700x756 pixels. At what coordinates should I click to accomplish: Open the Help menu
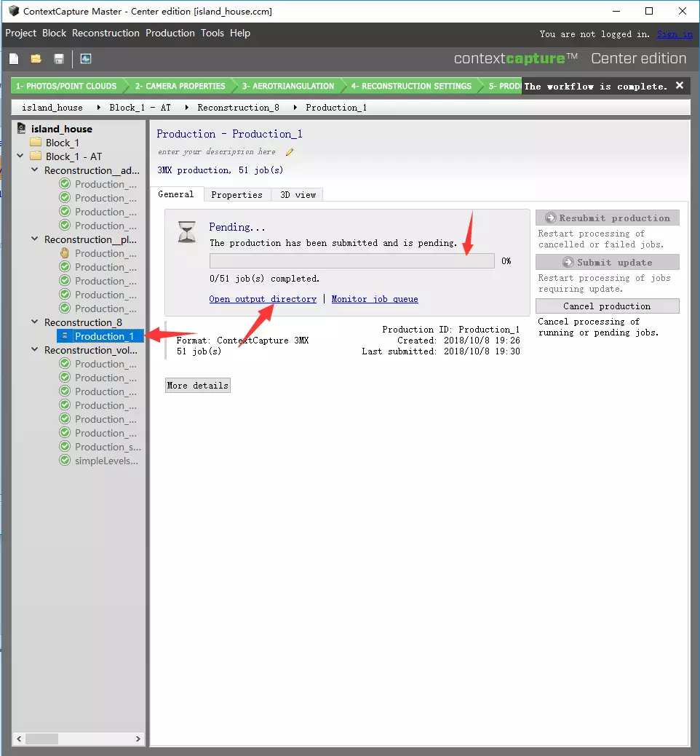[x=239, y=33]
